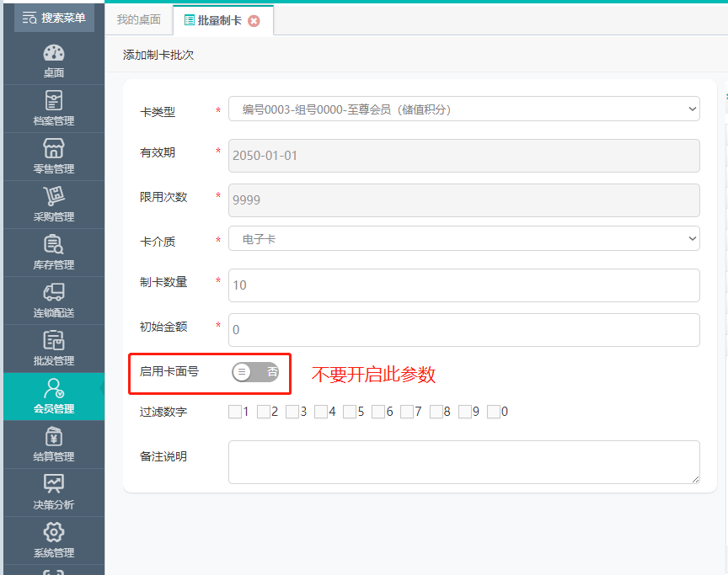Open the 卡类型 dropdown

coord(463,109)
